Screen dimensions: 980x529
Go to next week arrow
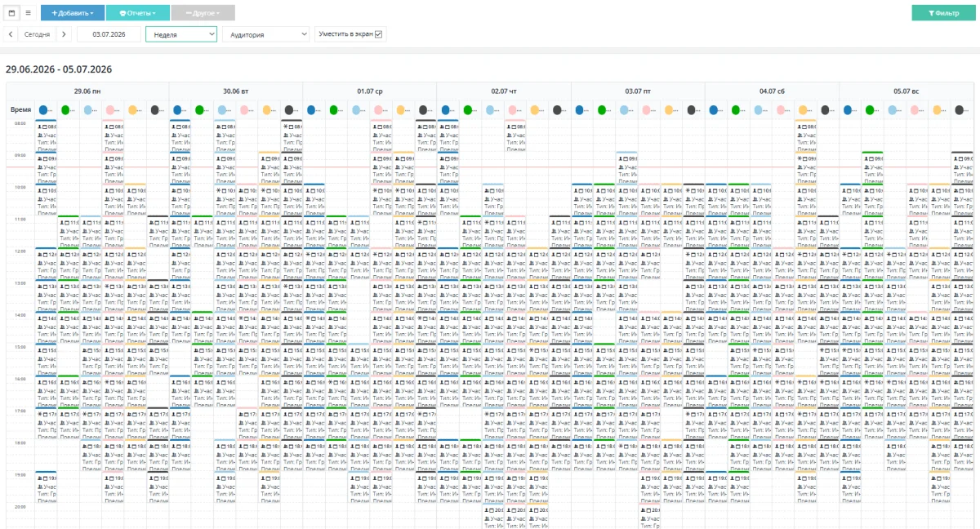(x=65, y=34)
